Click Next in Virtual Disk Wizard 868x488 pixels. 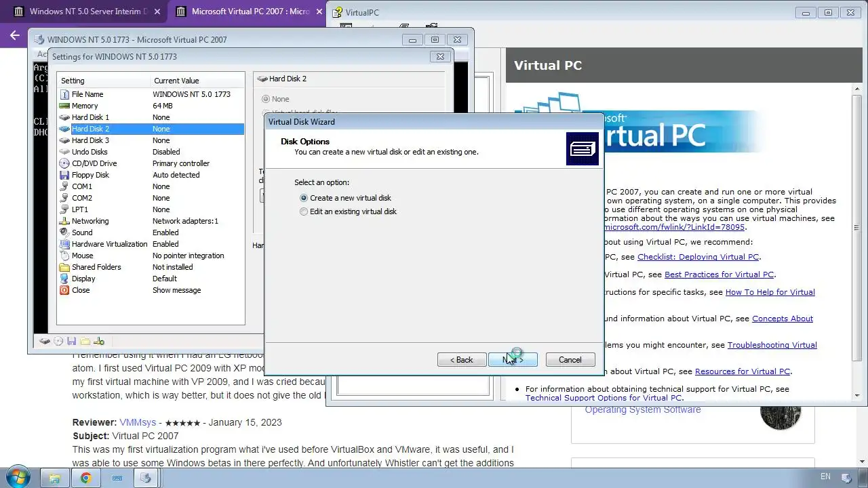click(513, 360)
